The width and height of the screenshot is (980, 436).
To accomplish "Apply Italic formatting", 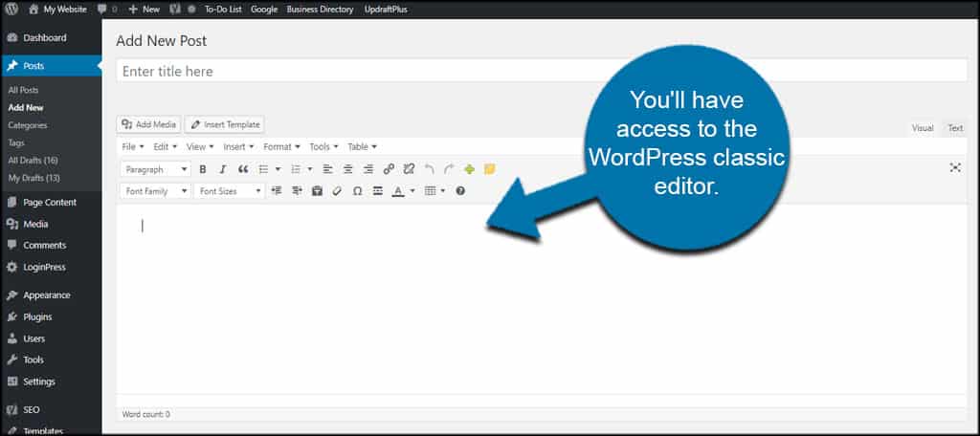I will (222, 169).
